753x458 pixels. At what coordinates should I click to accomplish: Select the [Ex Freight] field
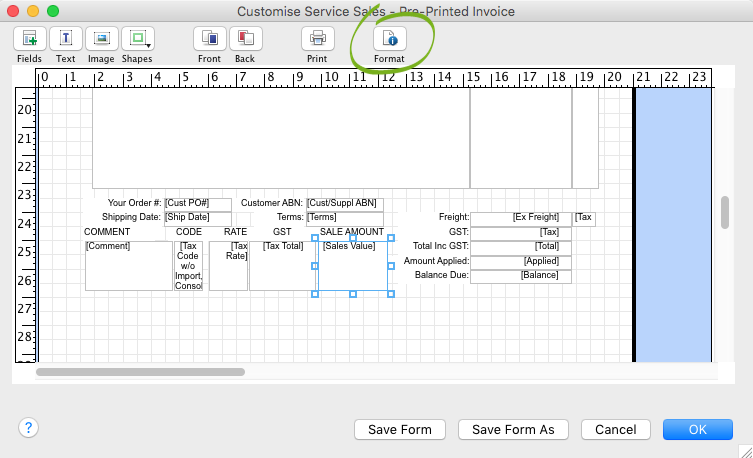point(520,218)
